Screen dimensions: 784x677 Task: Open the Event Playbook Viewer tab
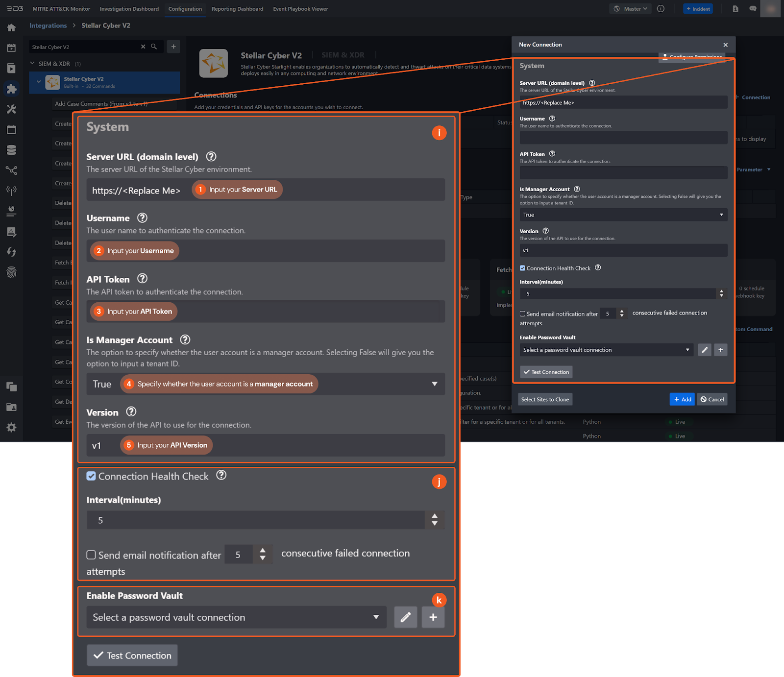pos(300,9)
